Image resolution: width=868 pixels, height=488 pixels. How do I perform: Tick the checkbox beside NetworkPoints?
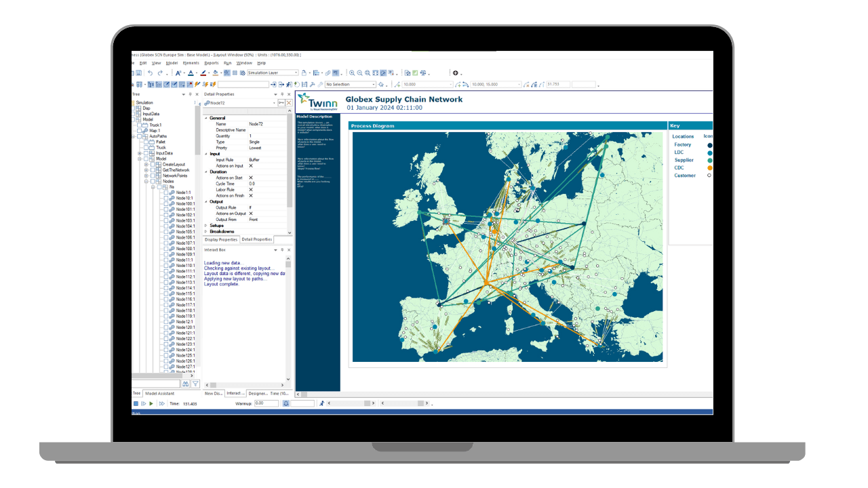point(152,176)
